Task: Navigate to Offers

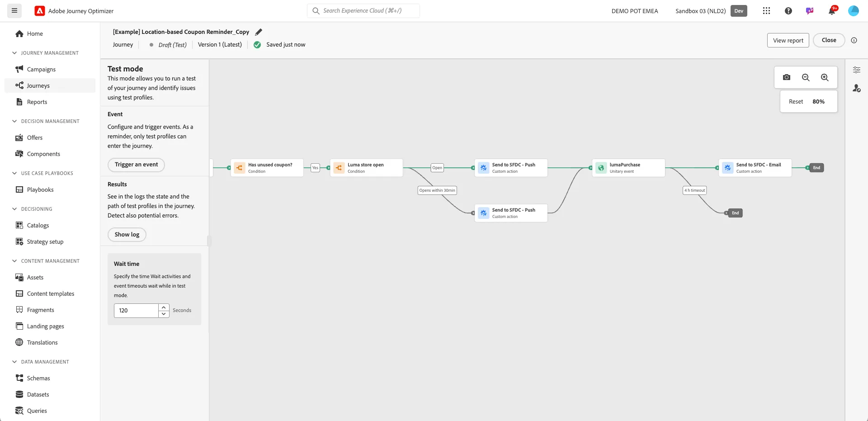Action: (50, 137)
